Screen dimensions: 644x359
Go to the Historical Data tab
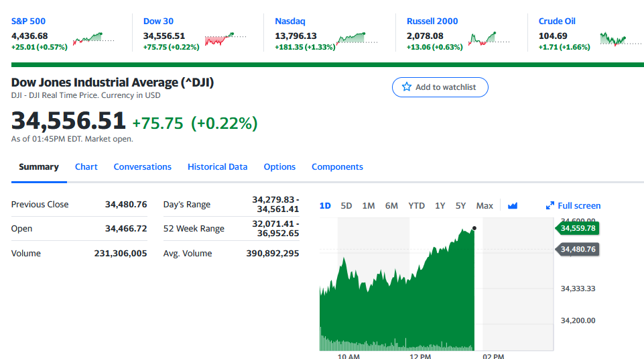217,167
